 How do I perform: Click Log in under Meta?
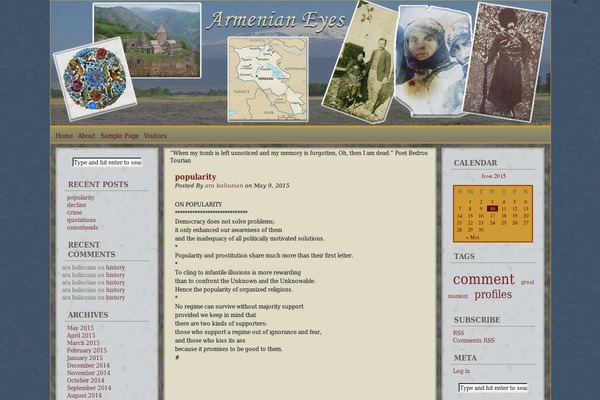pyautogui.click(x=461, y=371)
